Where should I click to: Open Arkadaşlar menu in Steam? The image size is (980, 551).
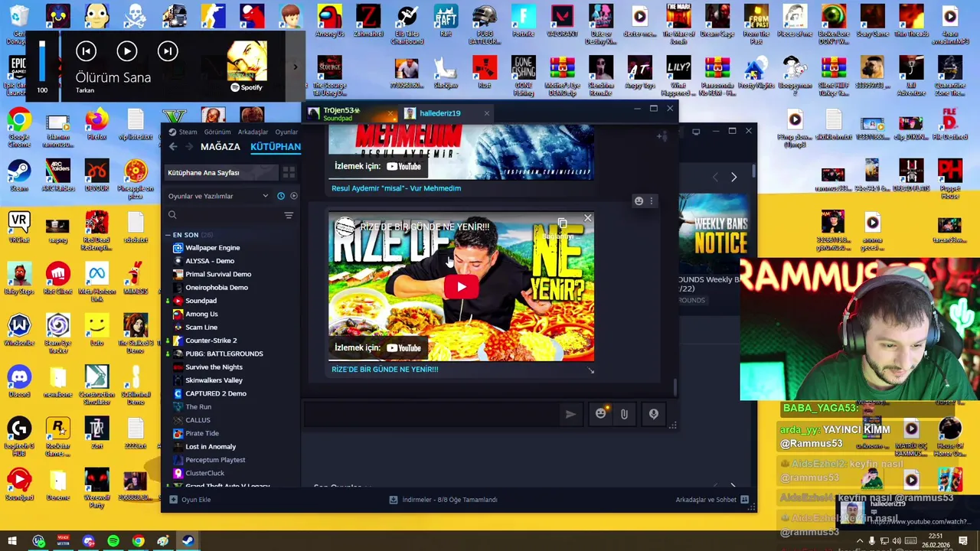pyautogui.click(x=253, y=132)
